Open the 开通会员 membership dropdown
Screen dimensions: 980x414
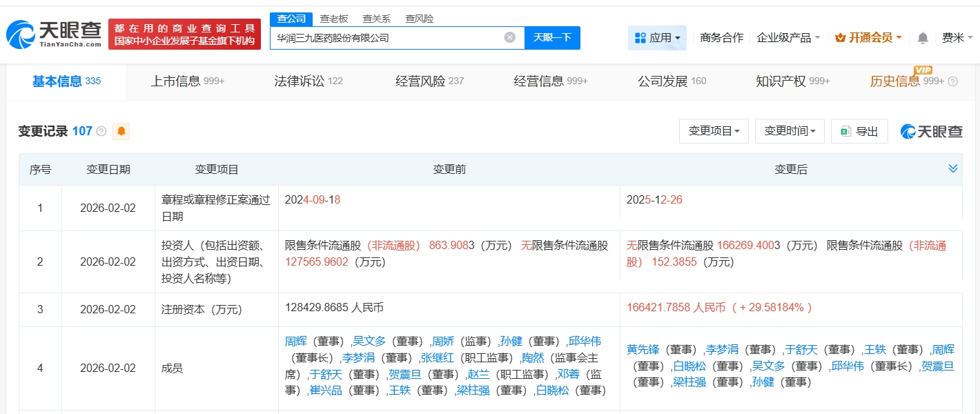coord(868,38)
